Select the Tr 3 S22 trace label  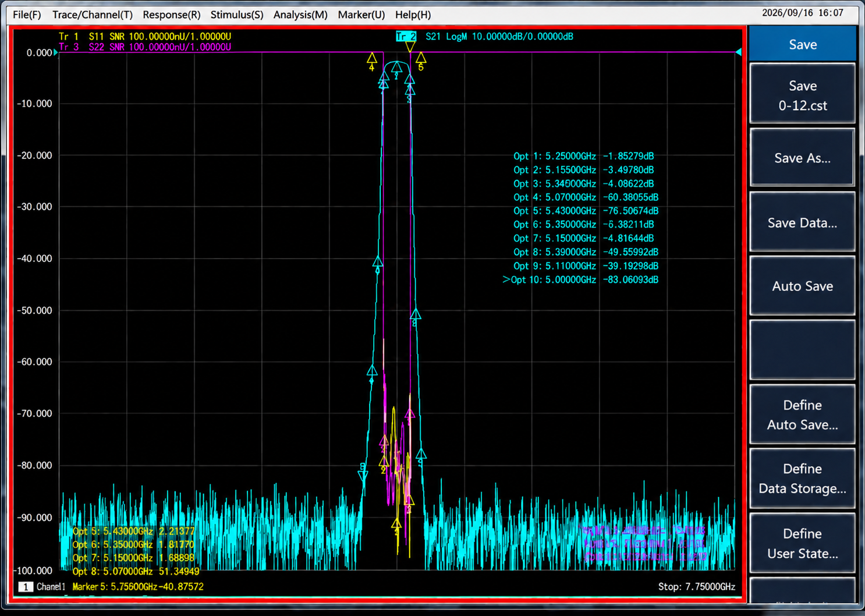click(145, 47)
